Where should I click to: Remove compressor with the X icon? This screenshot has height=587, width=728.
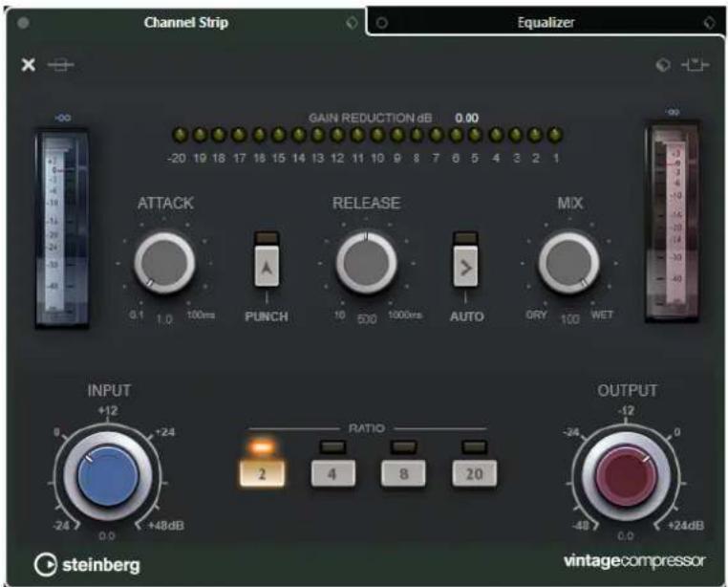[x=29, y=65]
